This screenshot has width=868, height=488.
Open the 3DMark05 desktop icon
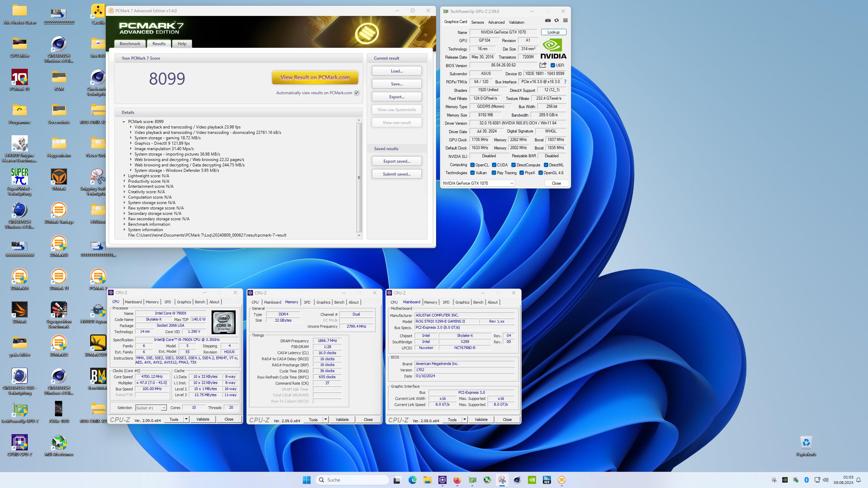59,346
